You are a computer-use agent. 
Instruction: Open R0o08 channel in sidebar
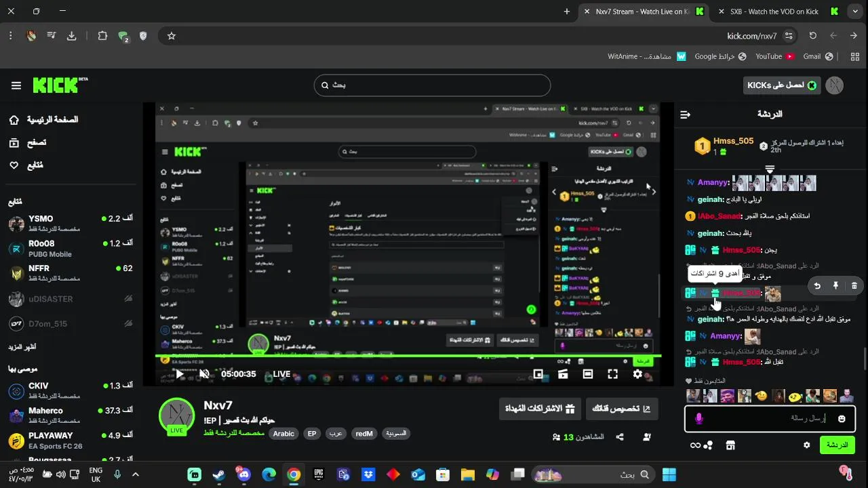click(x=71, y=248)
